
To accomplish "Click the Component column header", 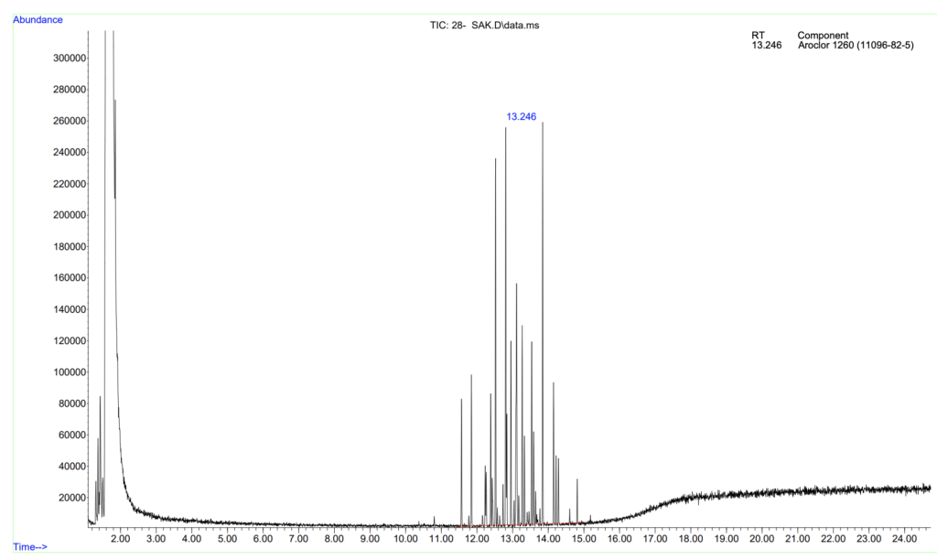I will click(823, 36).
